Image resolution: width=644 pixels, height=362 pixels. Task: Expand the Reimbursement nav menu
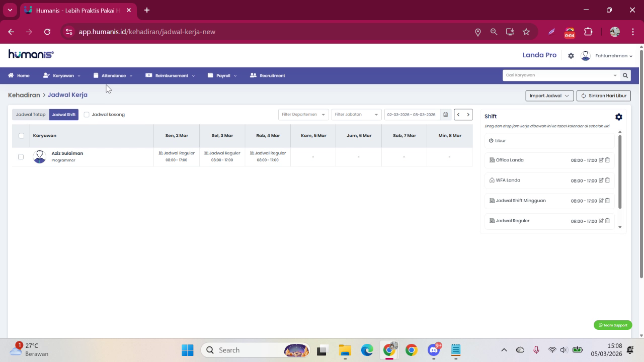(x=170, y=75)
